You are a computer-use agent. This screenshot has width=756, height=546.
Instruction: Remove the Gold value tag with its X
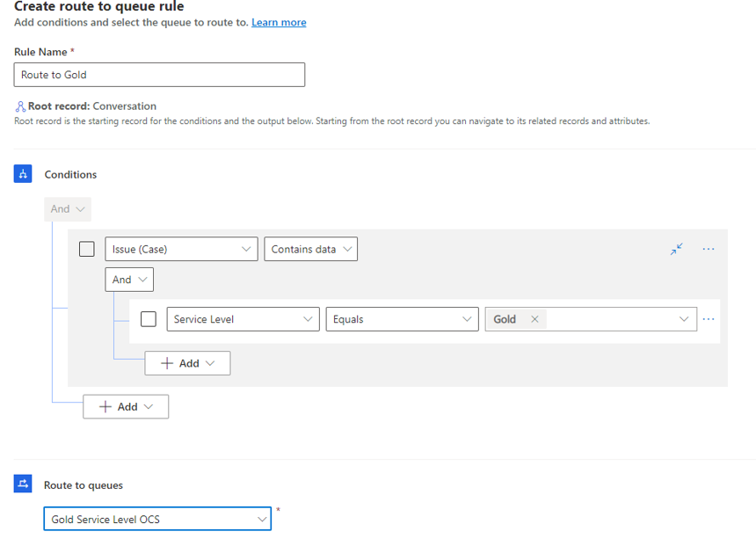pyautogui.click(x=534, y=319)
